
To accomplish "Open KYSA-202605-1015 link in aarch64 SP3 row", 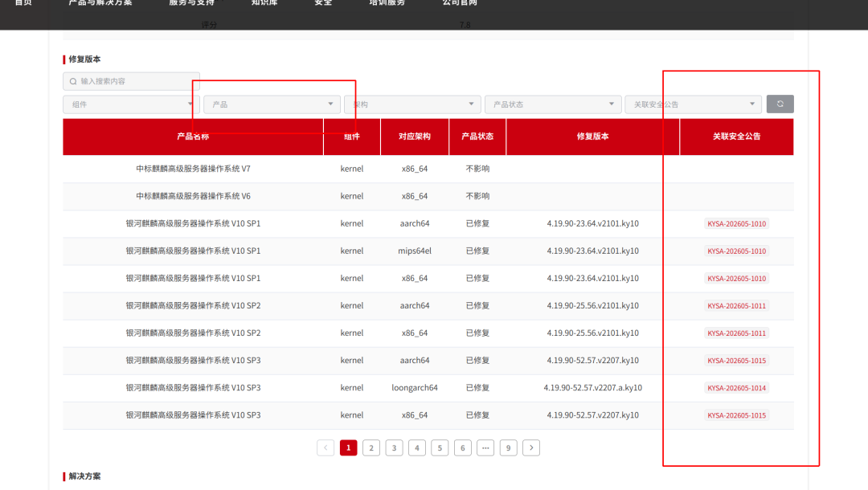I will pos(736,361).
